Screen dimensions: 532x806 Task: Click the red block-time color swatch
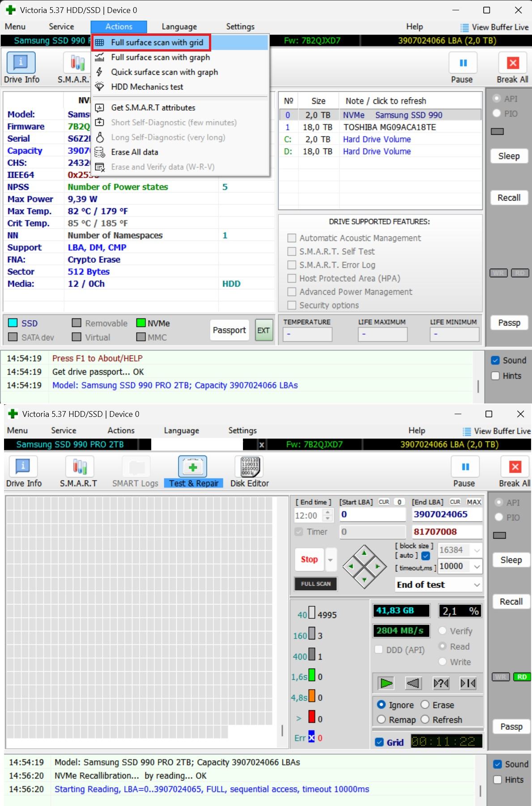pyautogui.click(x=312, y=718)
